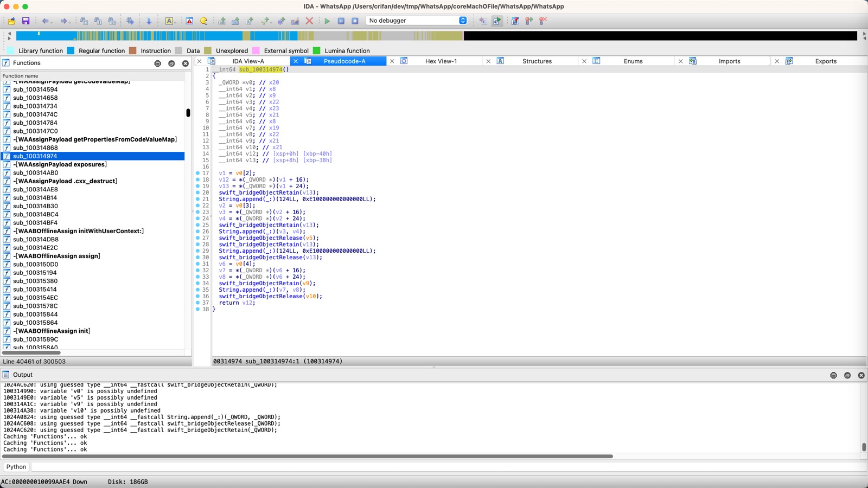This screenshot has height=488, width=868.
Task: Click the rightmost toolbar icon with red X
Action: [x=543, y=21]
